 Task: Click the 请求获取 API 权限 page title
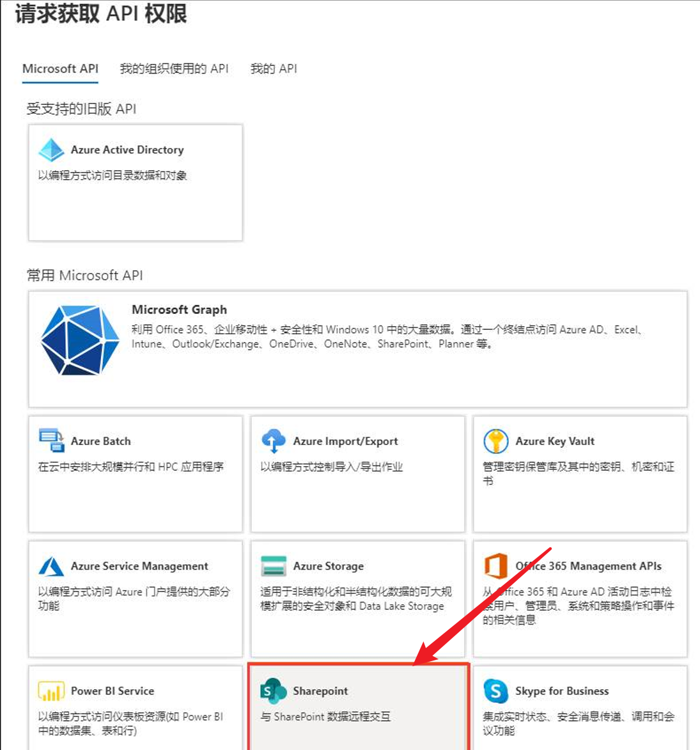101,13
